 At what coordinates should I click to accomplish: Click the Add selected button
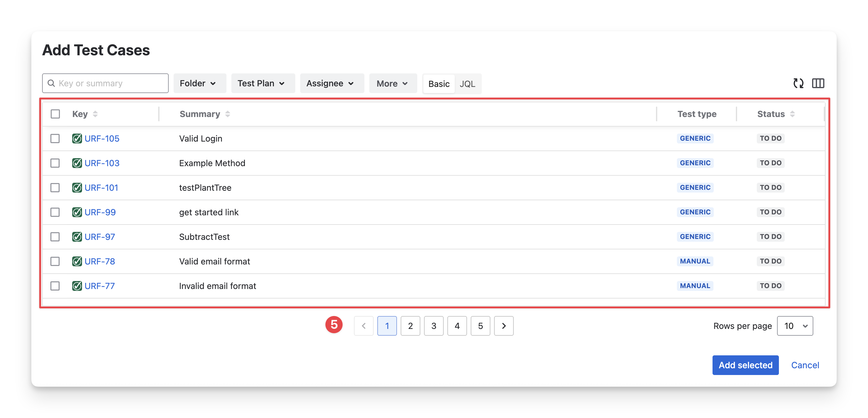[x=745, y=365]
